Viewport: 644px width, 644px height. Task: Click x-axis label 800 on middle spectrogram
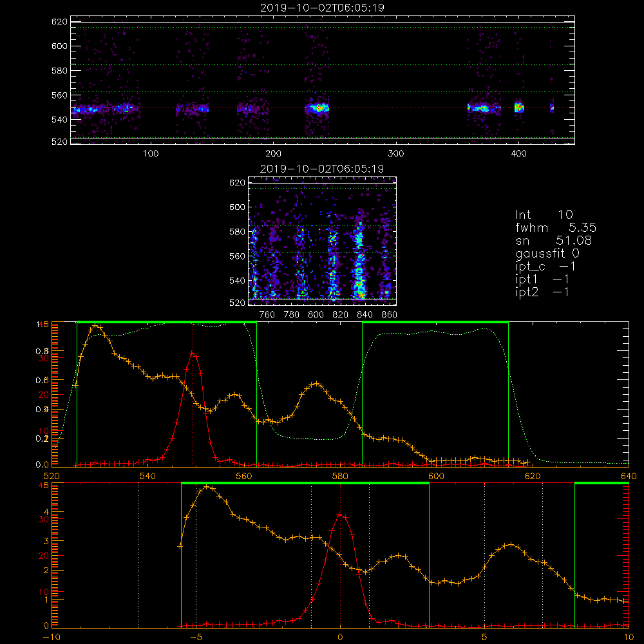[316, 315]
